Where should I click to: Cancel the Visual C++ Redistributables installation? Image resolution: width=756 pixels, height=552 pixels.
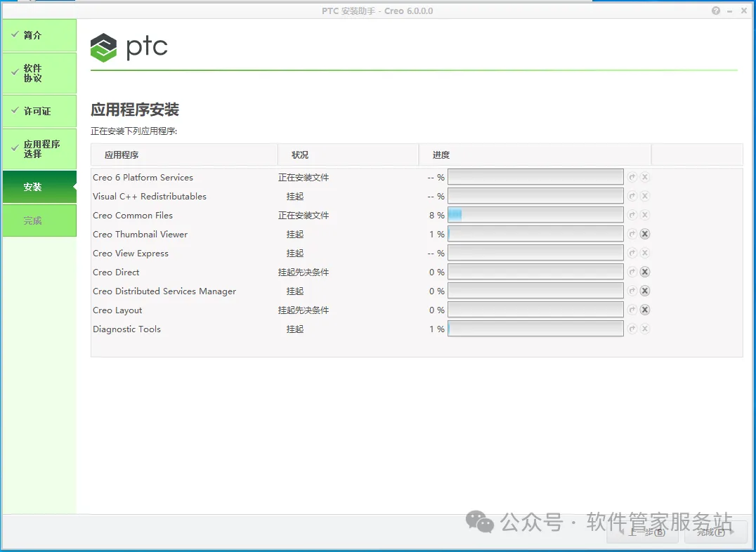644,196
